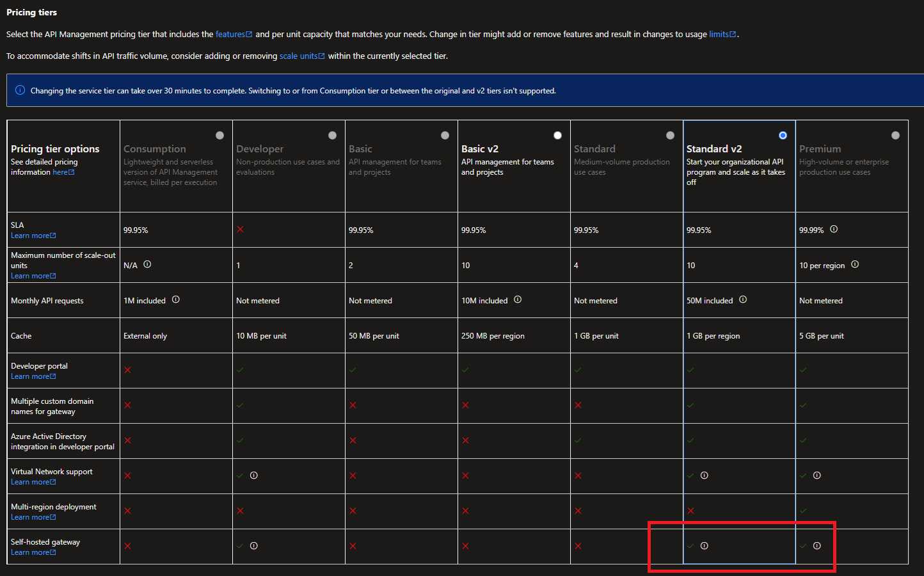Click the '50 MB per unit' cell
This screenshot has height=576, width=924.
click(401, 335)
